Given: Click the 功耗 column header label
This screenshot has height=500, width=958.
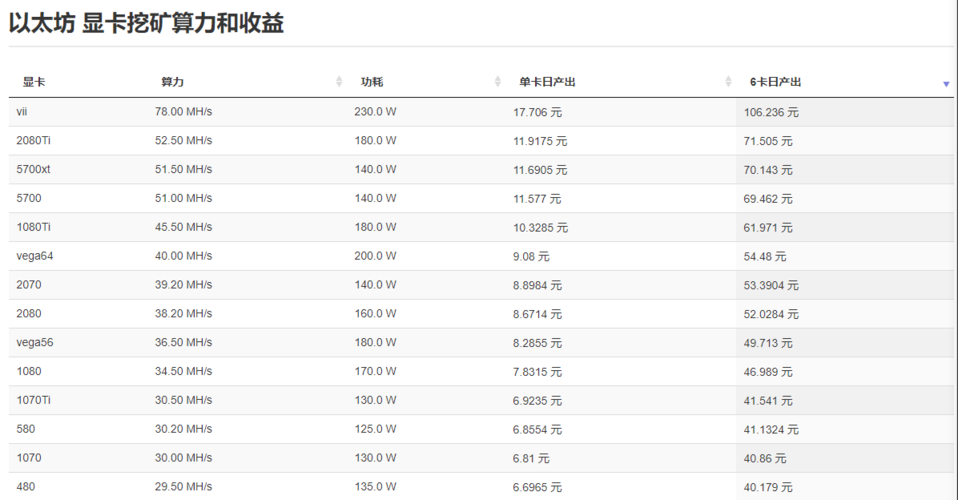Looking at the screenshot, I should click(x=372, y=82).
